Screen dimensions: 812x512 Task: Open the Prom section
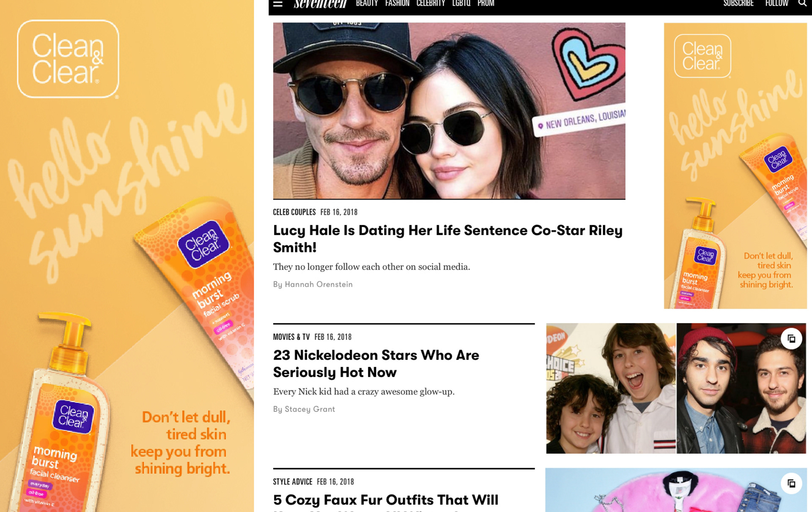click(486, 3)
